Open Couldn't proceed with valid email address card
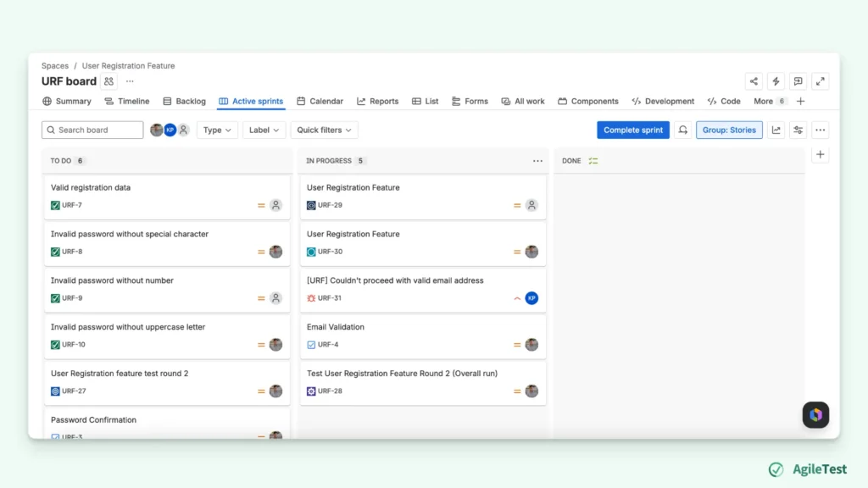Screen dimensions: 868x488 pyautogui.click(x=423, y=290)
